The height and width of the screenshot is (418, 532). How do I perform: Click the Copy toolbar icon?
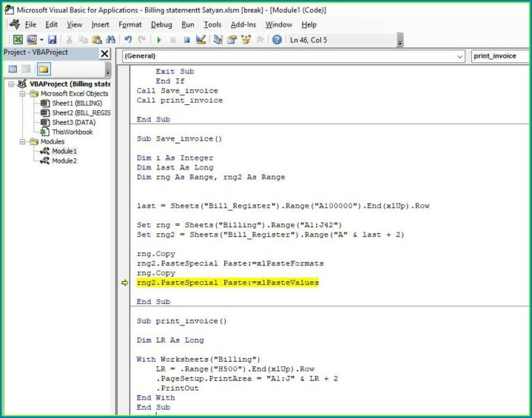tap(83, 40)
